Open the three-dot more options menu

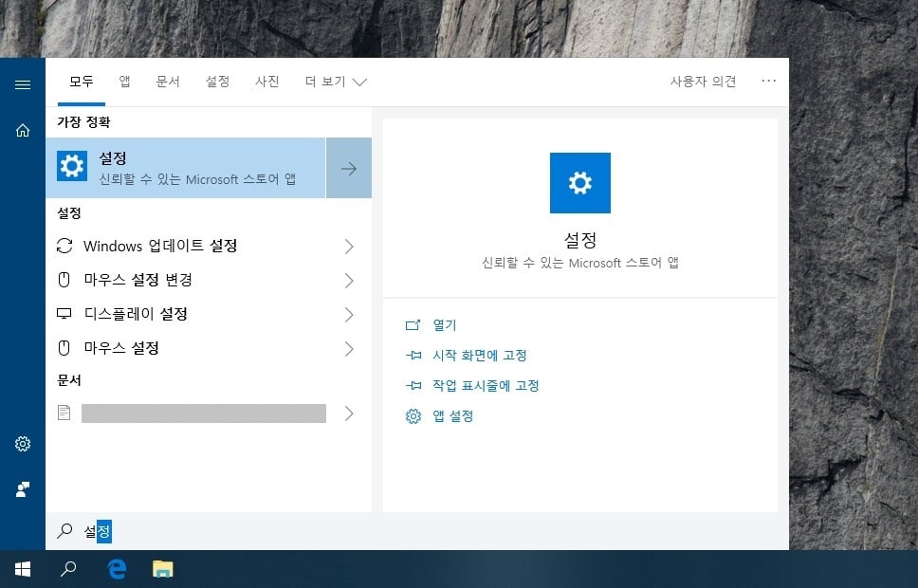(768, 81)
